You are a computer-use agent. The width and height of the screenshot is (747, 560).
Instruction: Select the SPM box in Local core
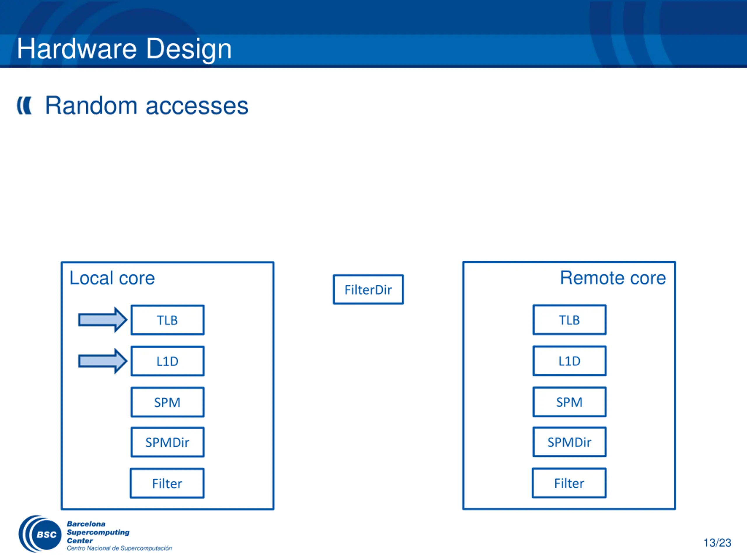coord(167,402)
